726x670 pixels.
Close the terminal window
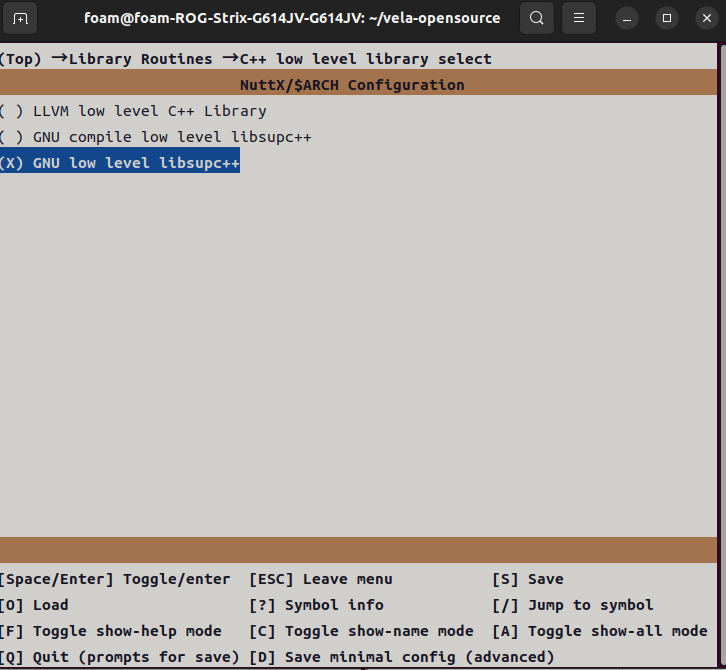point(707,19)
